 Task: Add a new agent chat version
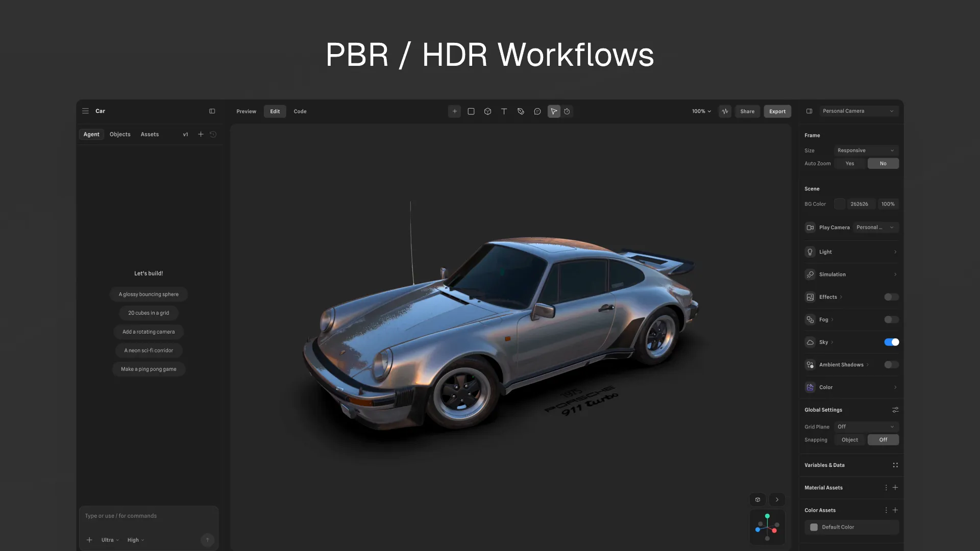pos(201,134)
